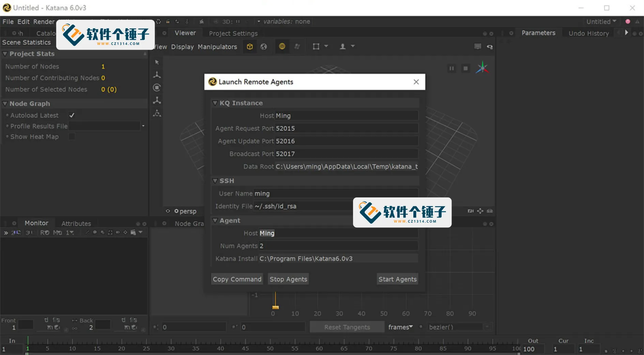Switch to the Project Settings tab
The width and height of the screenshot is (644, 355).
(x=233, y=33)
